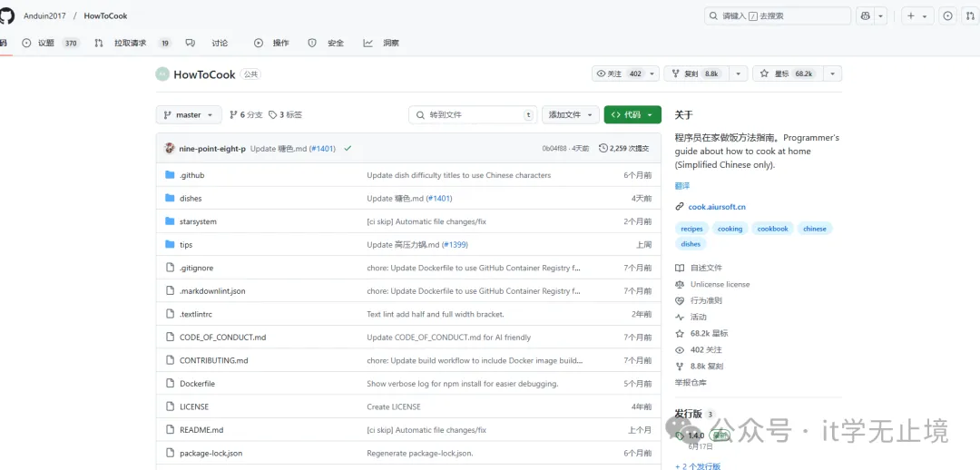Open the Copilot icon in header
980x470 pixels.
pyautogui.click(x=865, y=16)
